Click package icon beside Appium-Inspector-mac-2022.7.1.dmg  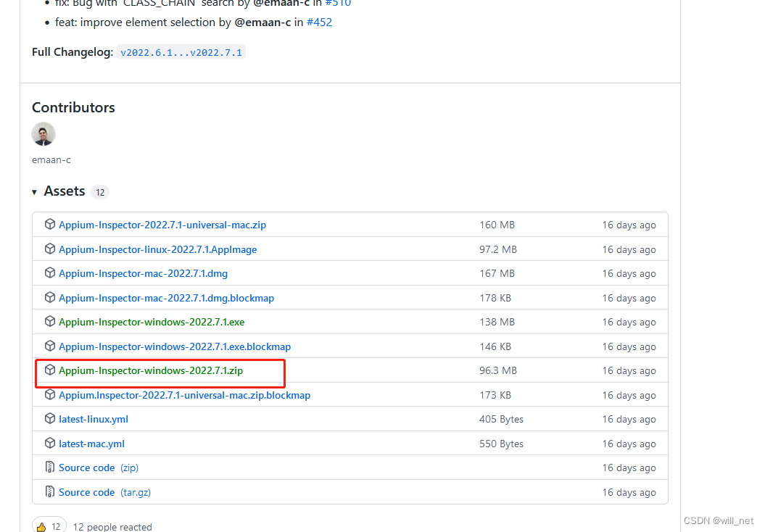50,273
